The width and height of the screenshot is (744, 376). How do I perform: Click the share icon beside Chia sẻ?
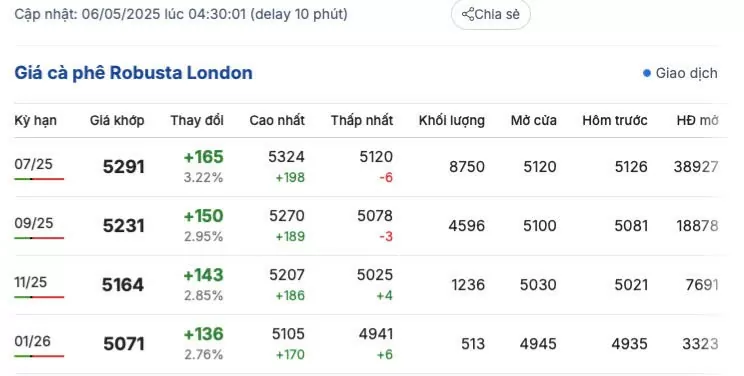(x=468, y=14)
